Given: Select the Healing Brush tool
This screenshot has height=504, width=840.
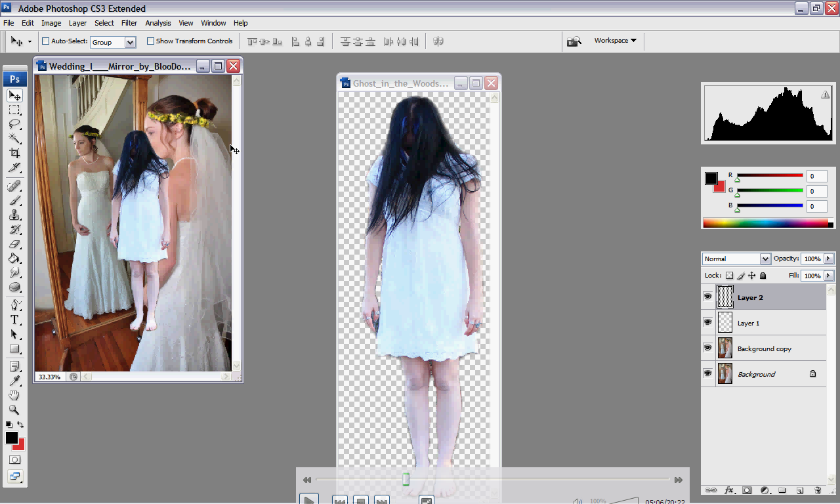Looking at the screenshot, I should (x=14, y=187).
